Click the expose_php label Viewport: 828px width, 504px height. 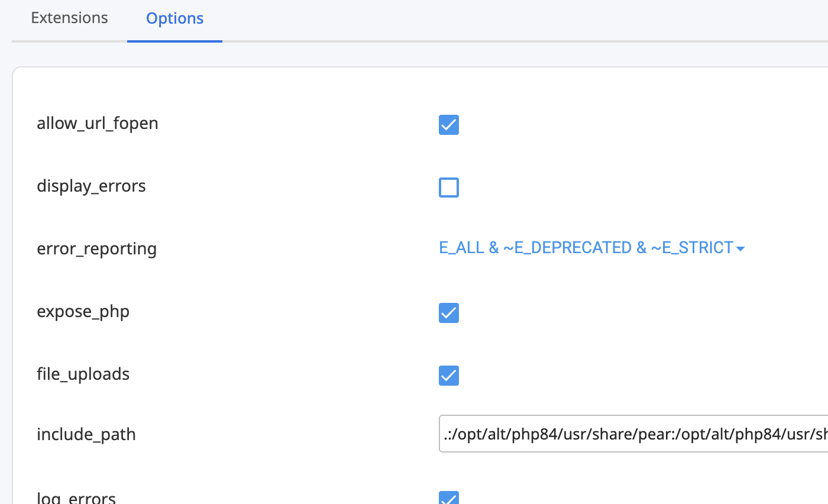click(83, 312)
